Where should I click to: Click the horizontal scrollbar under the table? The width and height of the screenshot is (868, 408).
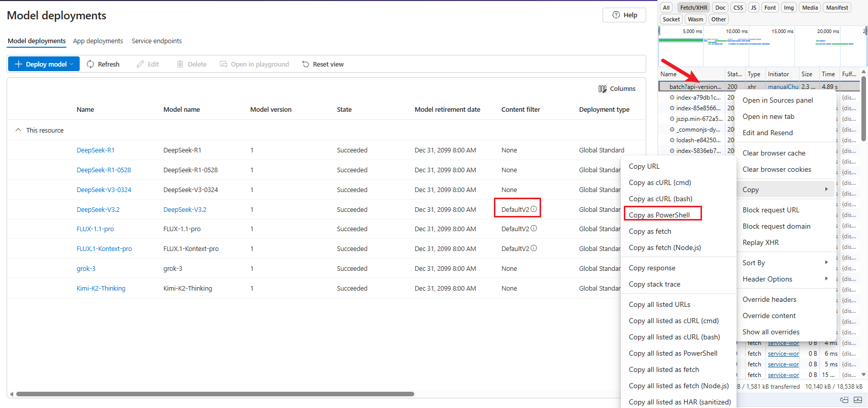pos(215,394)
